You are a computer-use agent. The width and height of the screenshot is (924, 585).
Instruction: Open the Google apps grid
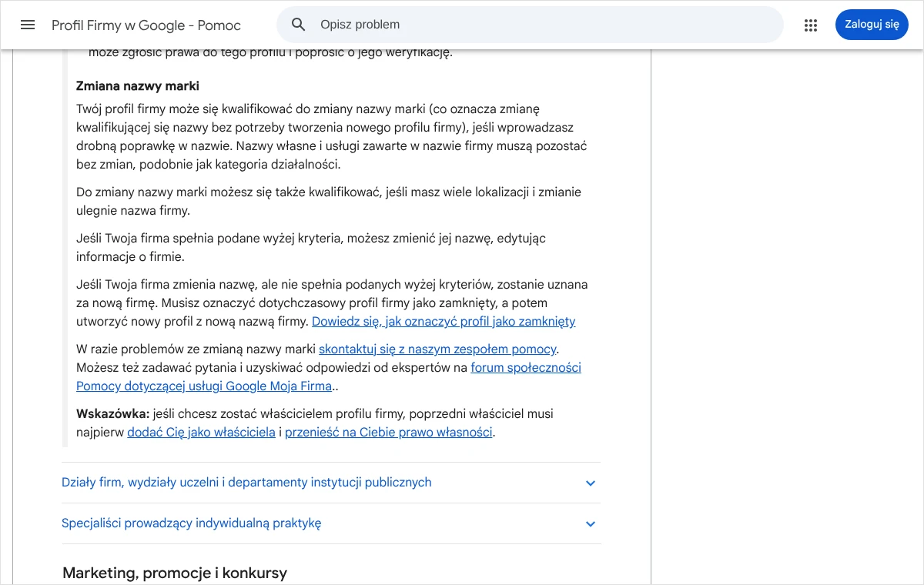811,25
